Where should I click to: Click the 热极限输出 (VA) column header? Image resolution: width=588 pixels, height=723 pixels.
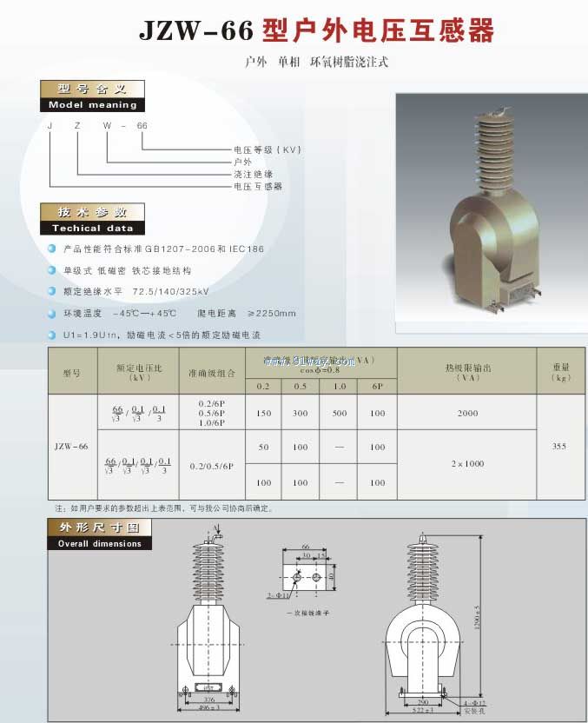click(x=467, y=372)
